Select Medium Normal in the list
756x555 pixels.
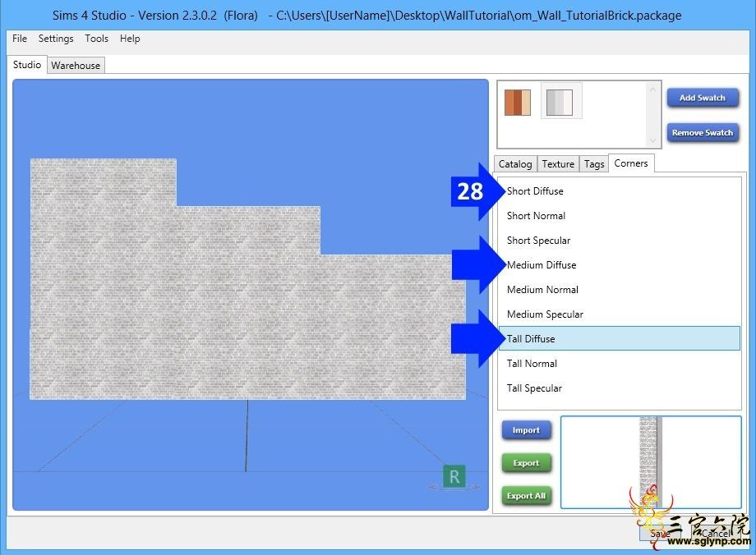pyautogui.click(x=619, y=290)
